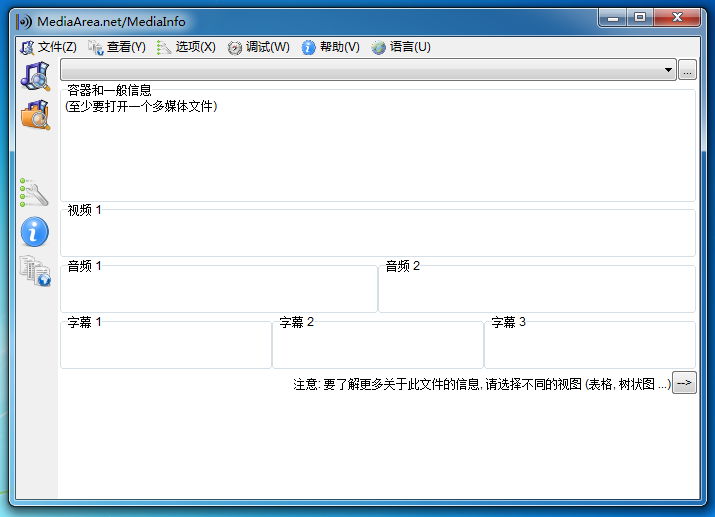Open the 文件(Z) menu
Image resolution: width=715 pixels, height=517 pixels.
(48, 47)
